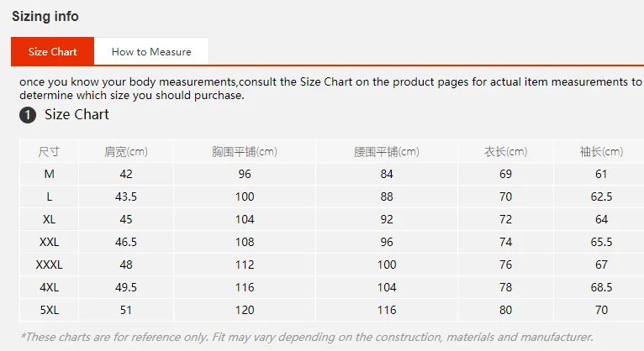Click the 肩宽(cm) column header

126,152
